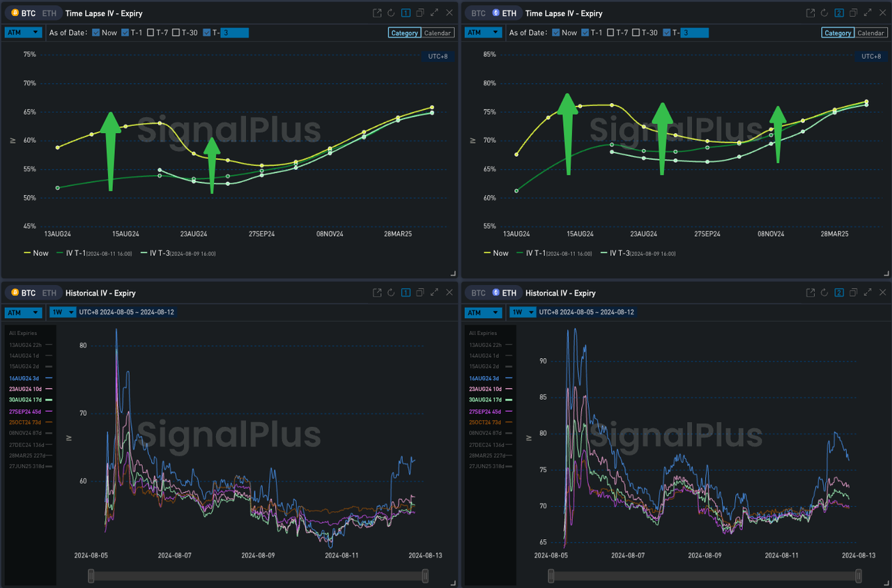Viewport: 892px width, 588px height.
Task: Refresh the ETH Time Lapse IV chart
Action: tap(825, 13)
